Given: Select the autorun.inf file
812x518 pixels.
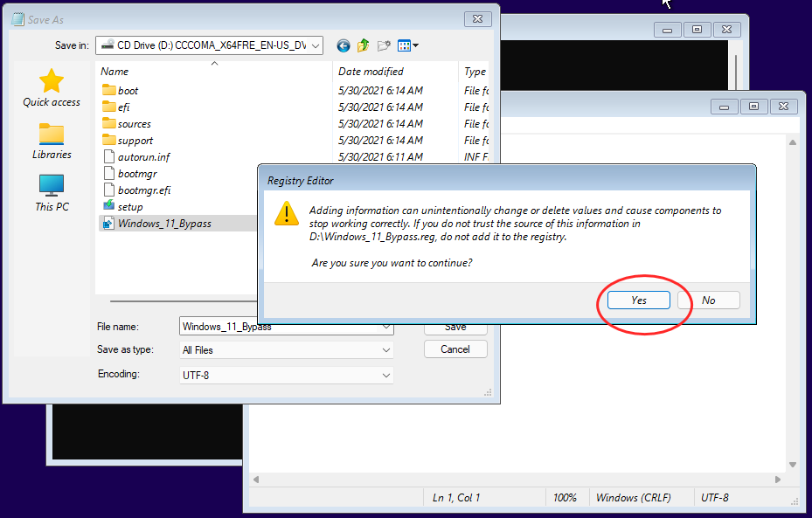Looking at the screenshot, I should (136, 156).
